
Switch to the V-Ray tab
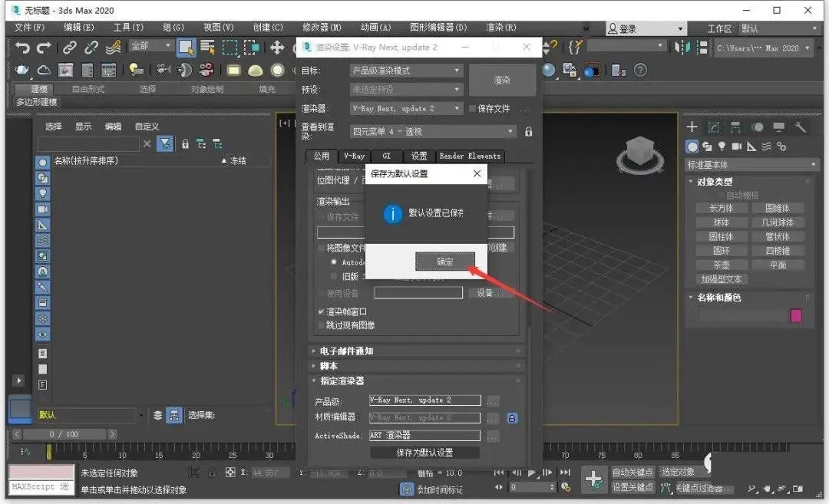(354, 156)
